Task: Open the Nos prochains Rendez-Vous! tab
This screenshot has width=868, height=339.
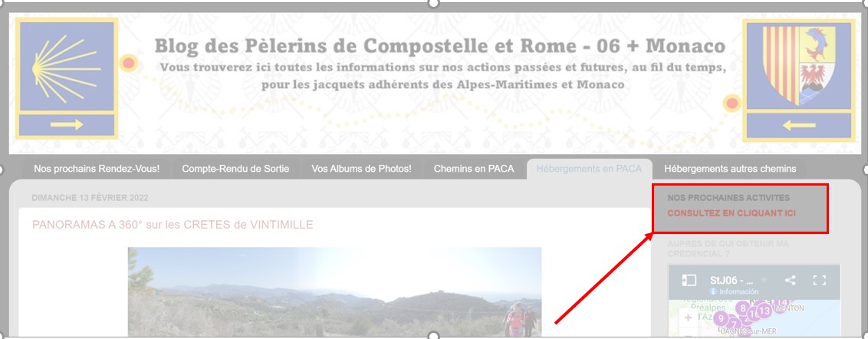Action: [x=97, y=169]
